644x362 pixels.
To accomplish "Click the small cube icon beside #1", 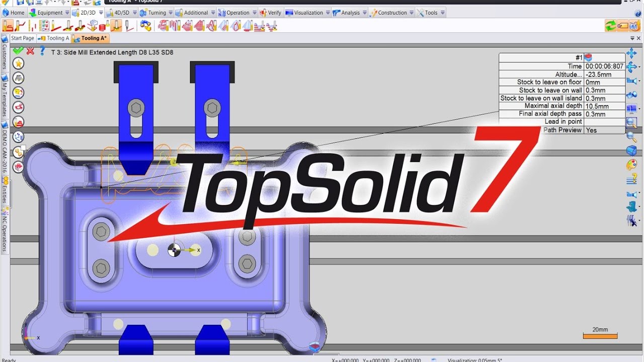I will pos(588,58).
